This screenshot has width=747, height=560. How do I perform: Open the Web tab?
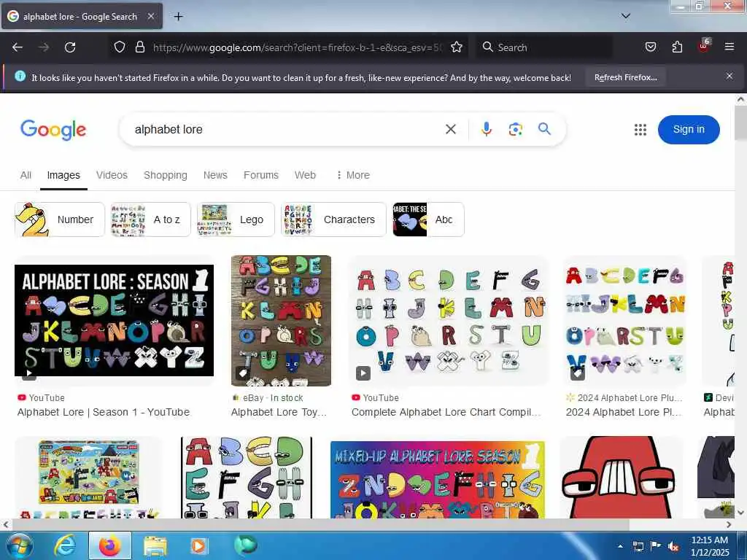(305, 175)
